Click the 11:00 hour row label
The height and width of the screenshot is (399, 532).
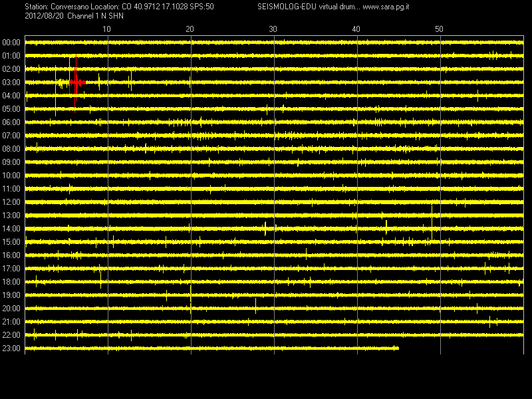(x=11, y=189)
